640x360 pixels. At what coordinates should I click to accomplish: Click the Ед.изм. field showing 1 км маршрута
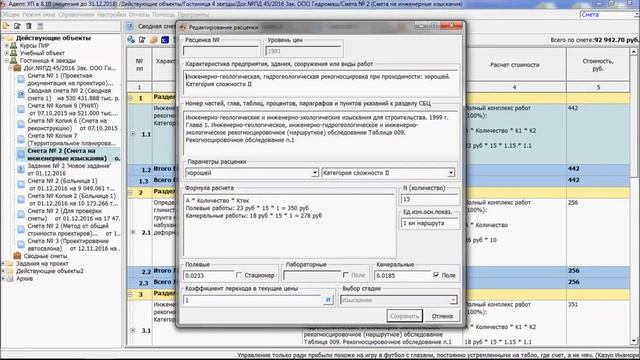click(x=429, y=223)
